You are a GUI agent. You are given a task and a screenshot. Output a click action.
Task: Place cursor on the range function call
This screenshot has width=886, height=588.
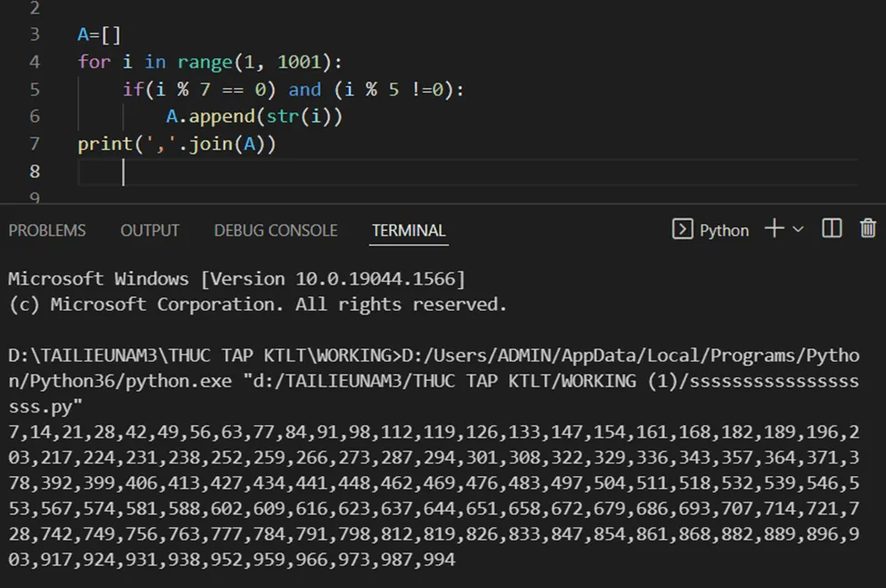tap(204, 62)
